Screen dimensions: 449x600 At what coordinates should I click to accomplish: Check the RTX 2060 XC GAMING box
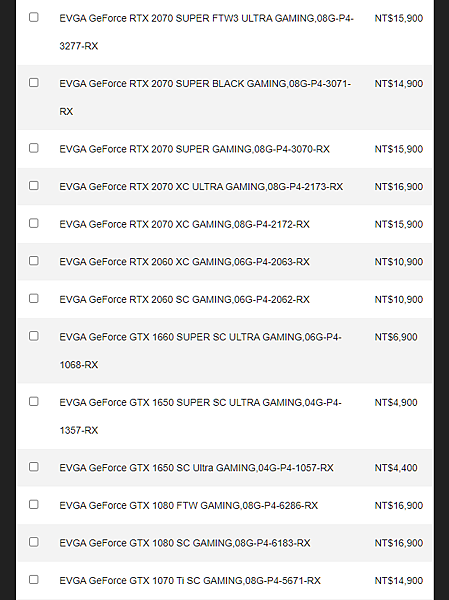click(34, 261)
